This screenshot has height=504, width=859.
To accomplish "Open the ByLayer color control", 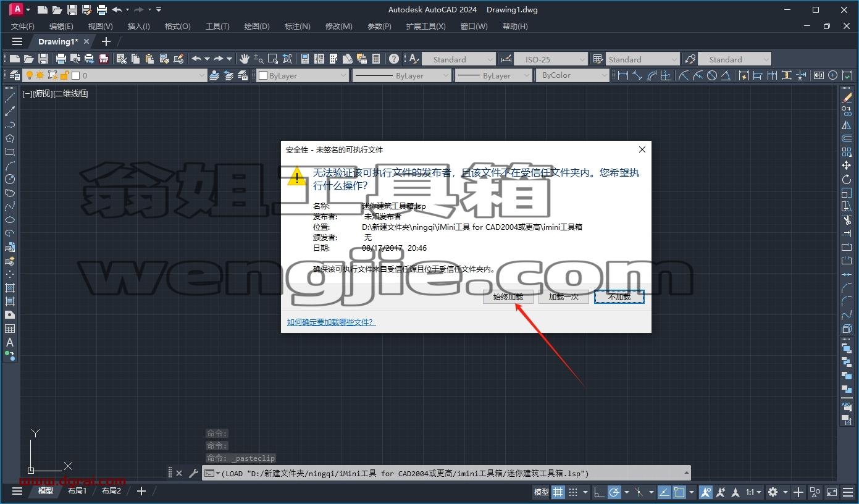I will pyautogui.click(x=303, y=75).
